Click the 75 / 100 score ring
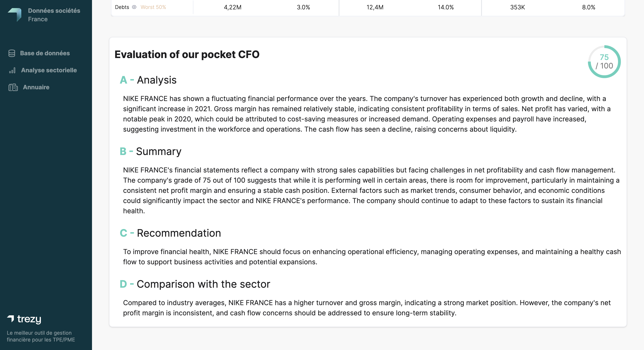This screenshot has height=350, width=644. click(604, 62)
